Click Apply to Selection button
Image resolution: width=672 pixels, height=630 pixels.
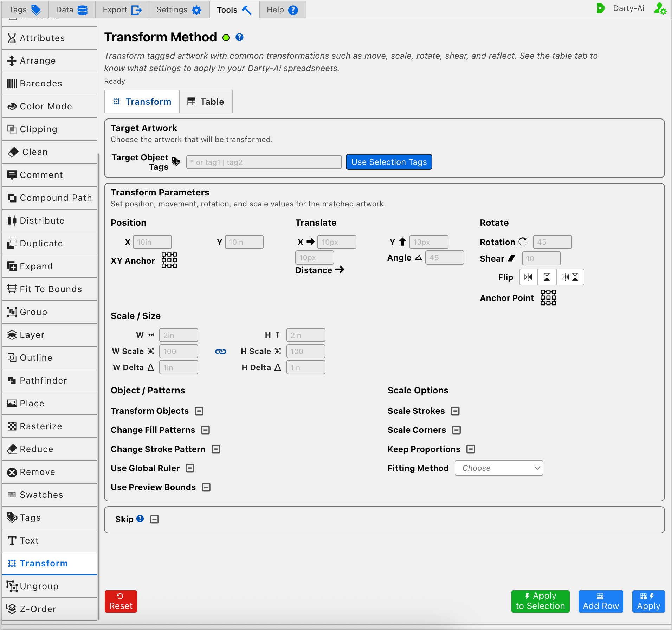540,601
